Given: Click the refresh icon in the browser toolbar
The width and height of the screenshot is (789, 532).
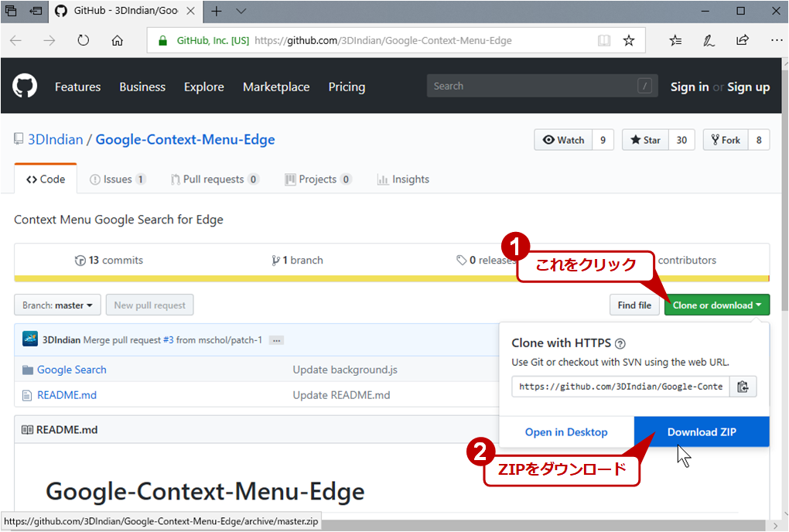Looking at the screenshot, I should pos(84,39).
